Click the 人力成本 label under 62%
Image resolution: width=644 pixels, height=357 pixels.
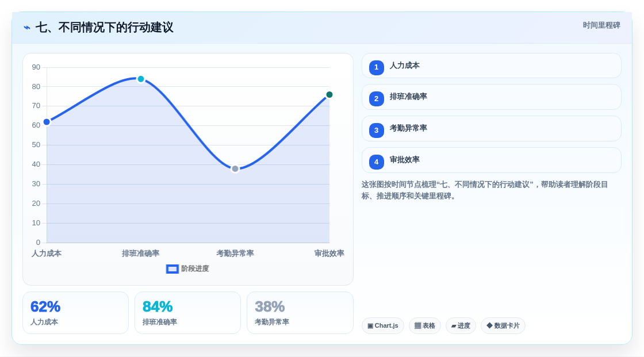(44, 322)
